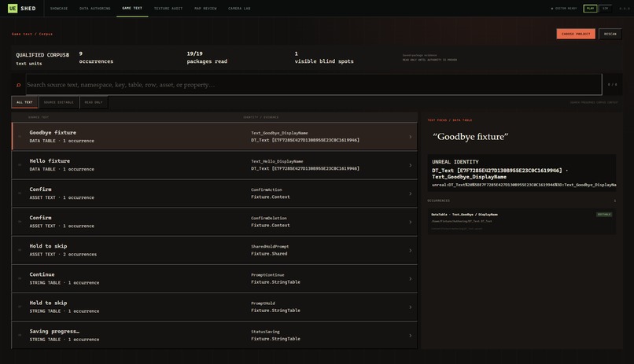The image size is (634, 364).
Task: Click the Identity / Evidence column header
Action: pyautogui.click(x=261, y=117)
